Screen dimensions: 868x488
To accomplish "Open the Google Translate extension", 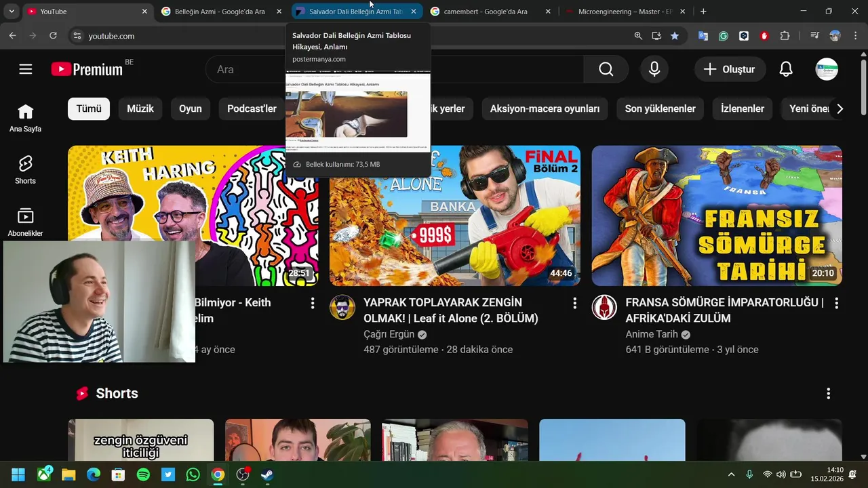I will (x=703, y=36).
